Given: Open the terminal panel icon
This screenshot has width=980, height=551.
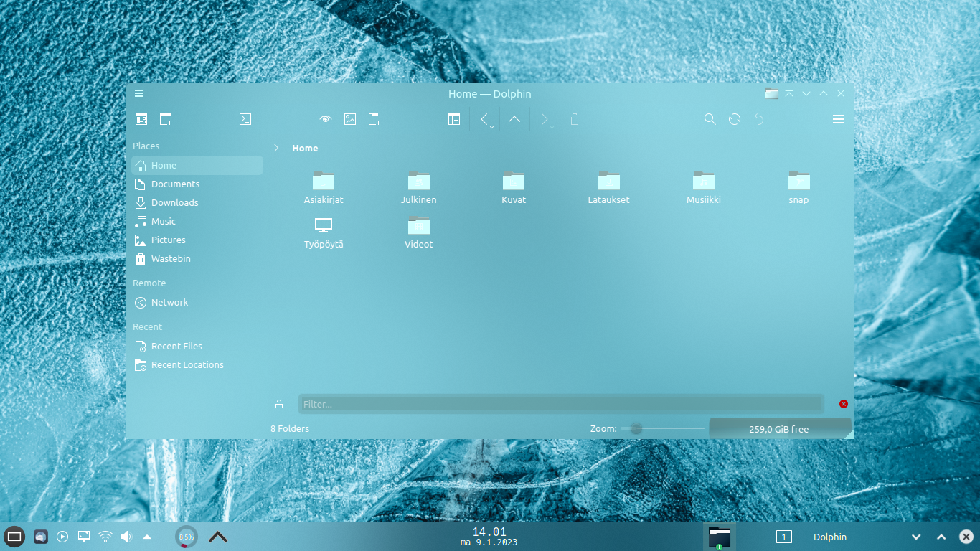Looking at the screenshot, I should coord(245,119).
